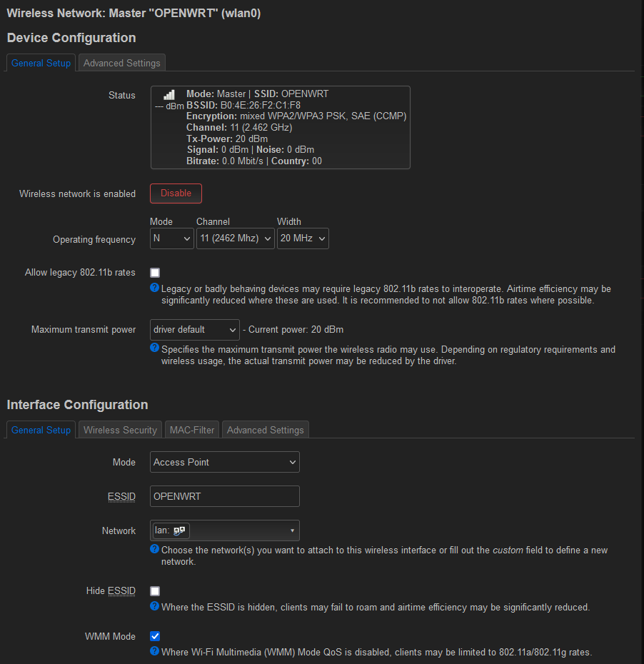Viewport: 644px width, 664px height.
Task: Open Maximum transmit power driver default dropdown
Action: click(195, 330)
